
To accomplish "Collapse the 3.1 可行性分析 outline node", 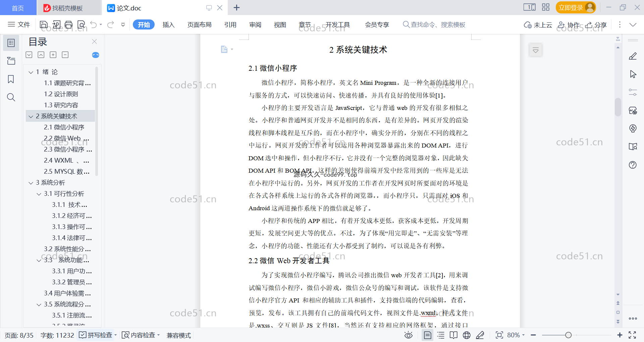I will (39, 194).
